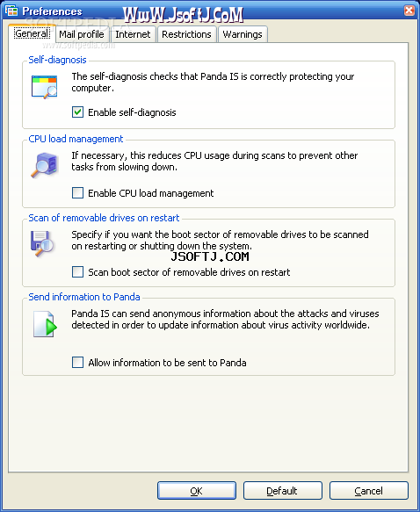
Task: Switch to the Mail profile tab
Action: (x=82, y=34)
